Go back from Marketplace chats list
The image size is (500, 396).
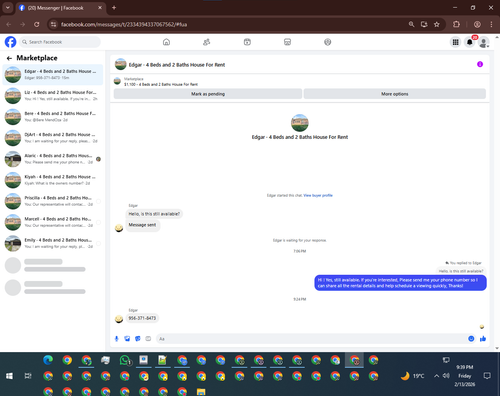click(9, 58)
